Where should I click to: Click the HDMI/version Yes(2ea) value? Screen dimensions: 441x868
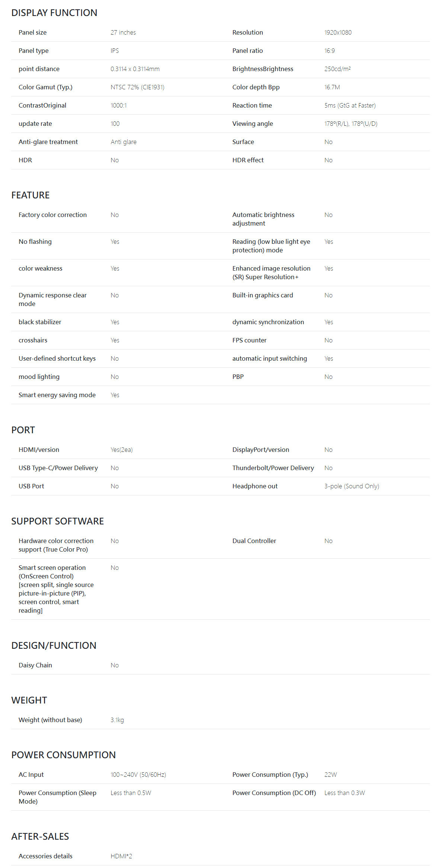(x=122, y=450)
